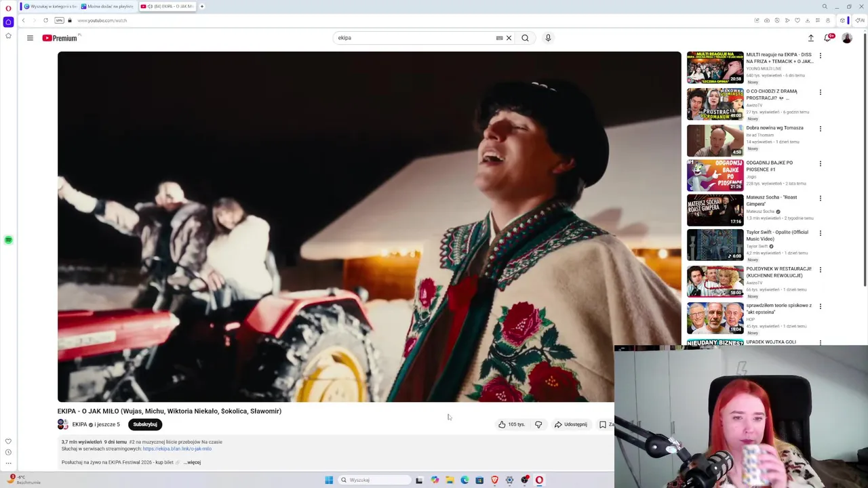Open 'Dobra nowina wg Tomasza' video title
868x488 pixels.
774,128
